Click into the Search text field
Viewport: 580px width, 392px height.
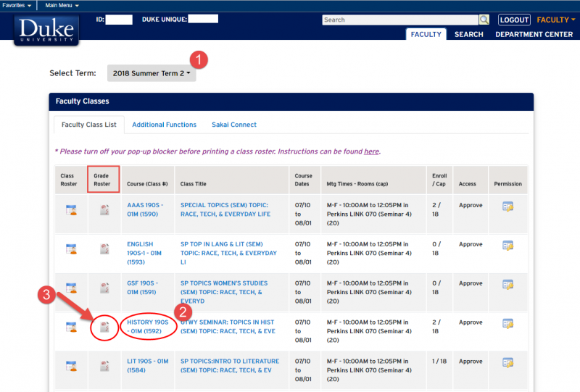click(399, 20)
